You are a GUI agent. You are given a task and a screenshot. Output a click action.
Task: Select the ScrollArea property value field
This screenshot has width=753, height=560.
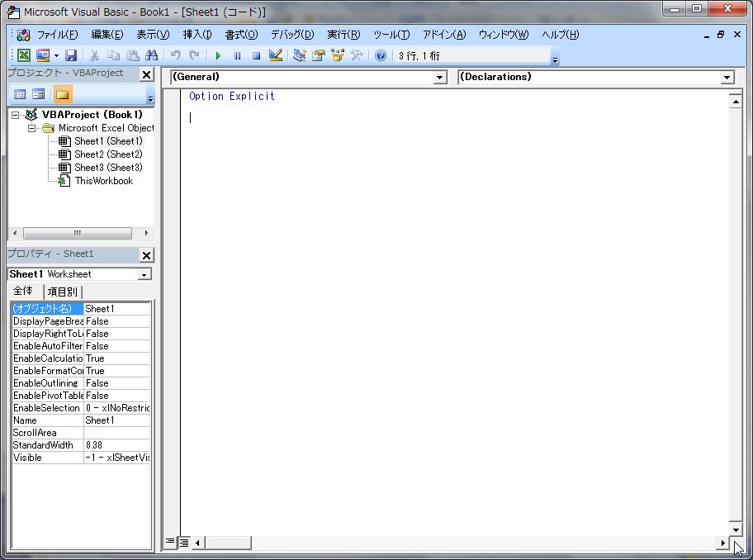pyautogui.click(x=116, y=433)
